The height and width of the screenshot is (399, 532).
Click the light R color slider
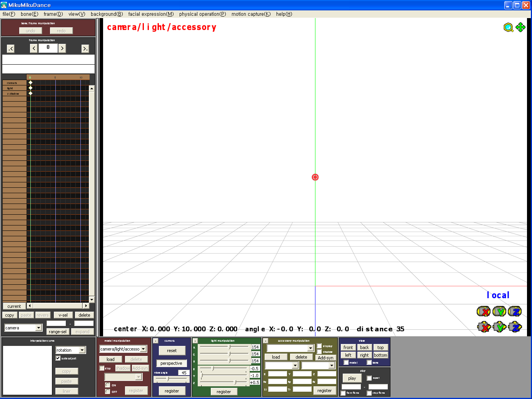[x=224, y=347]
